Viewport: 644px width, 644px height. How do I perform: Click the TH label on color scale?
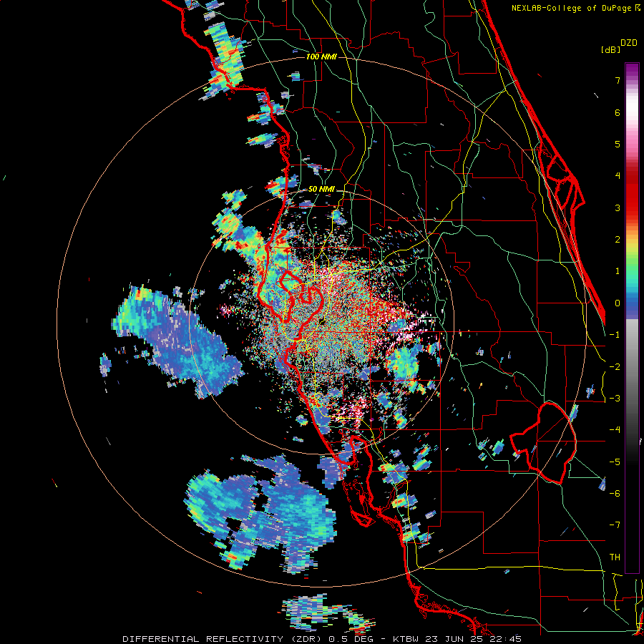coord(615,557)
